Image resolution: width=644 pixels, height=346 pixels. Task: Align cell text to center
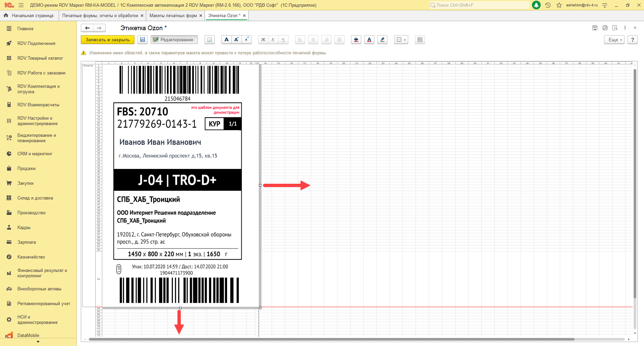pos(313,40)
